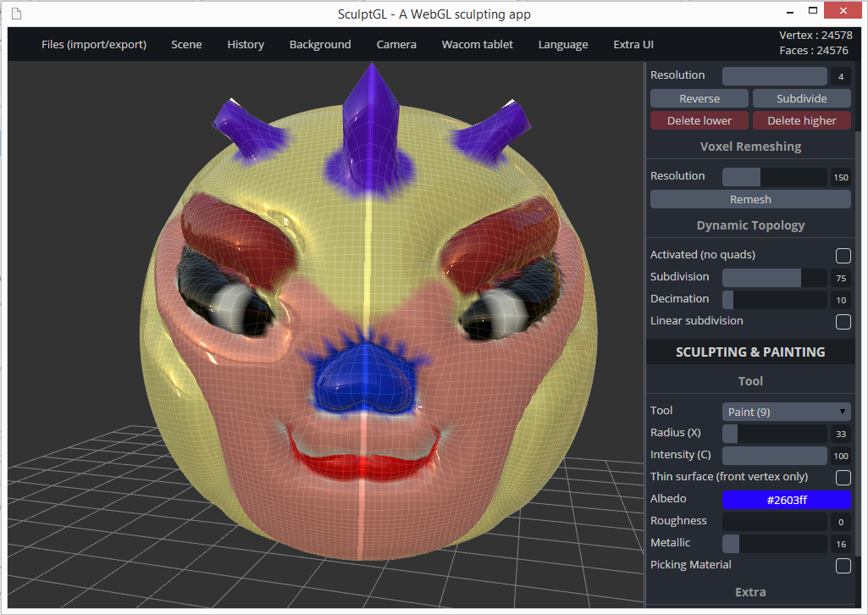868x615 pixels.
Task: Toggle the Linear subdivision checkbox
Action: point(843,322)
